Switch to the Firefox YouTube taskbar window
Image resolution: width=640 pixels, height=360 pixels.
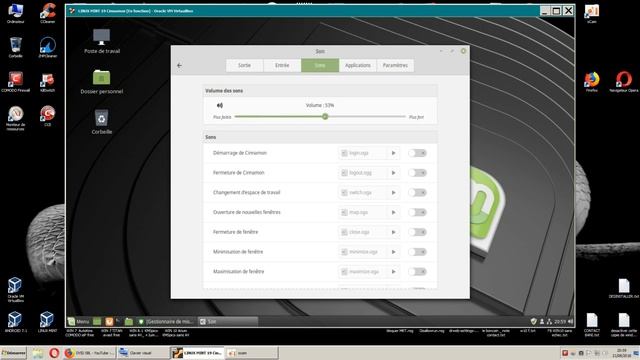[x=89, y=353]
